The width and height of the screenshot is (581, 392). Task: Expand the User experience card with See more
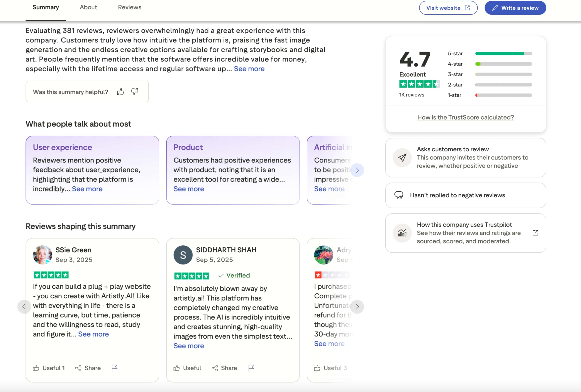tap(87, 189)
